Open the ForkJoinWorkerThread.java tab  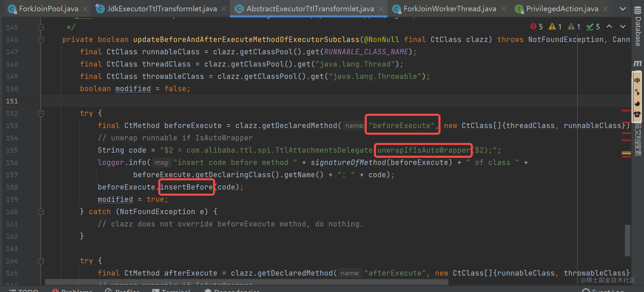coord(449,9)
